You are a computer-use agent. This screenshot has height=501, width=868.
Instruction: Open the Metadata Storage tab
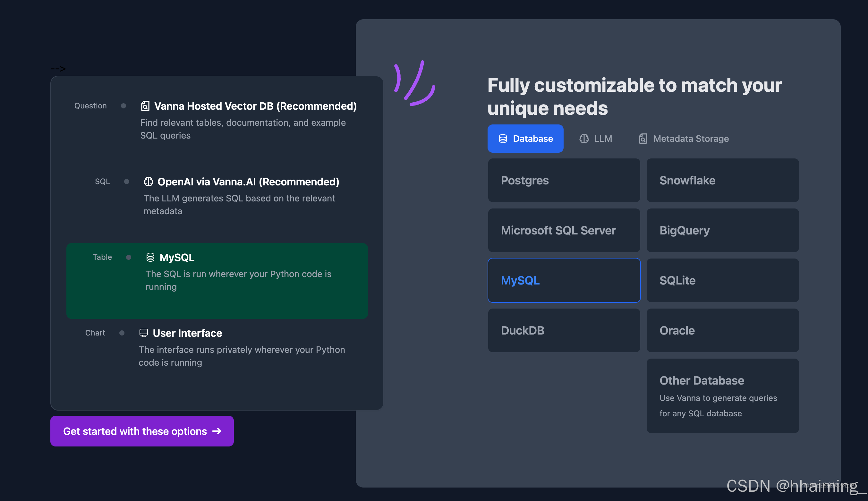tap(684, 139)
